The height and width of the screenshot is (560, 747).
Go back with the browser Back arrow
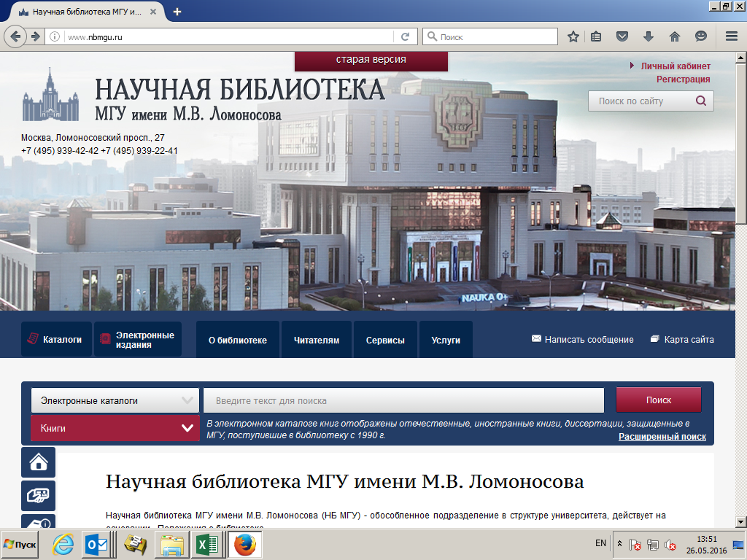click(x=15, y=36)
